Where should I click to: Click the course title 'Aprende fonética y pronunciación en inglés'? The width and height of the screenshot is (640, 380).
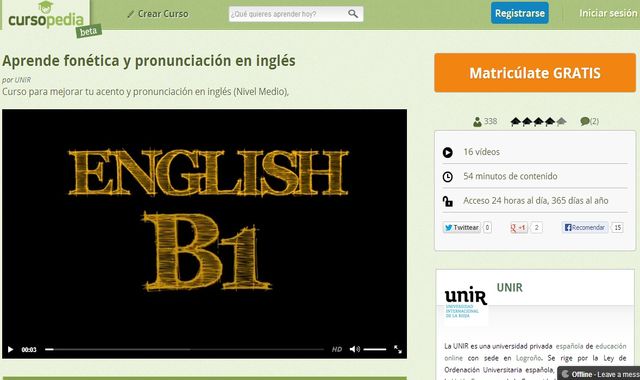coord(149,61)
